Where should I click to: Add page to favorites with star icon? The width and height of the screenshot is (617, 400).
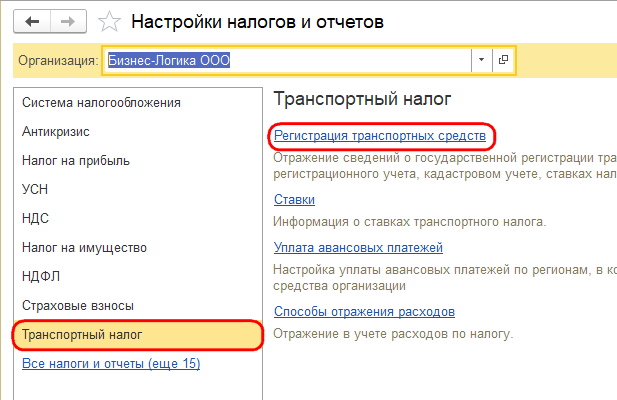coord(109,21)
